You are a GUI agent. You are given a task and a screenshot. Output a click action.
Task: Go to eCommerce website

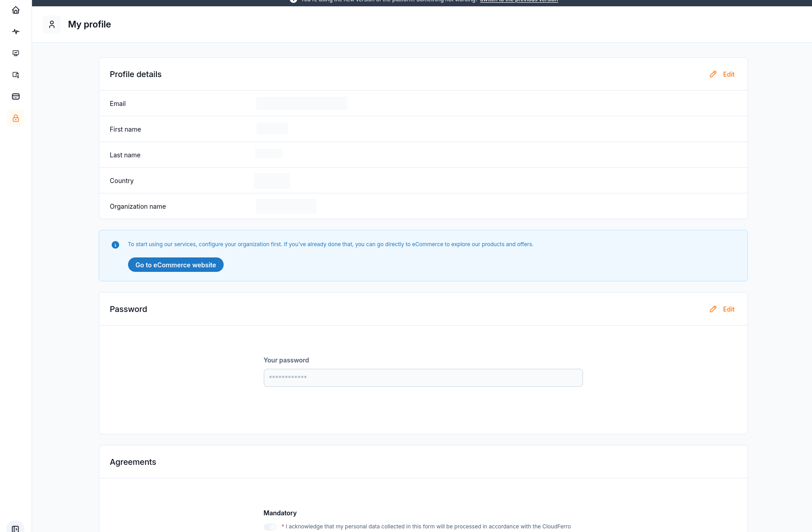pos(176,265)
